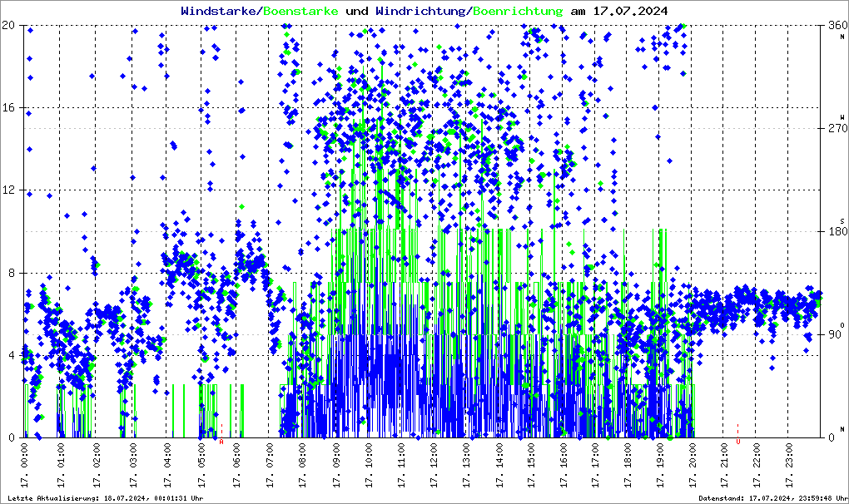Click the left axis value 12
The image size is (849, 504).
click(8, 190)
